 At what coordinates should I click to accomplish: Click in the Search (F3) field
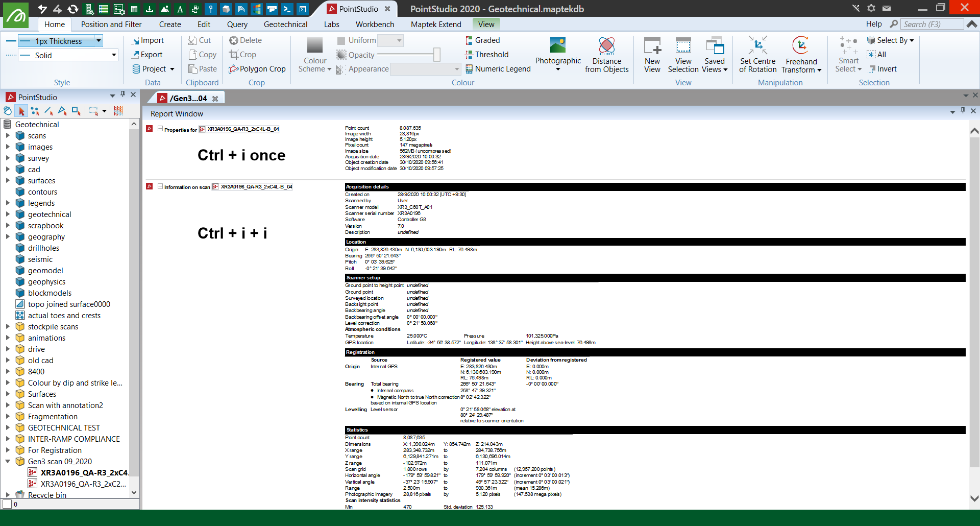click(x=932, y=25)
